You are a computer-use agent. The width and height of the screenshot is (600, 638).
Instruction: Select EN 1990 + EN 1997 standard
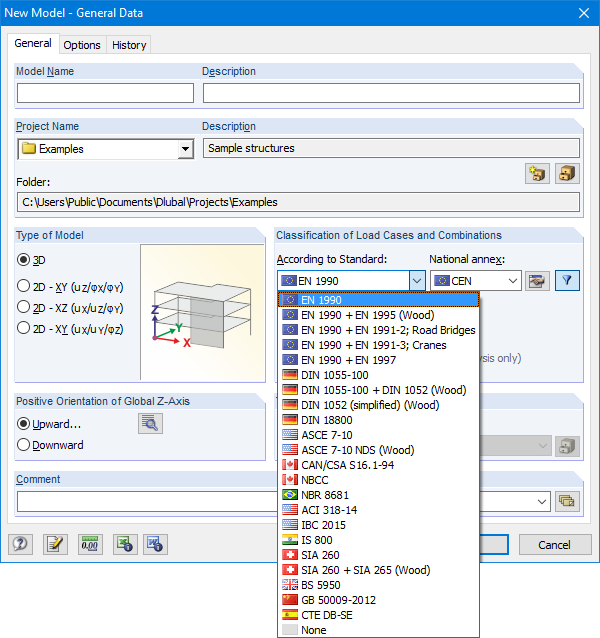pyautogui.click(x=378, y=360)
